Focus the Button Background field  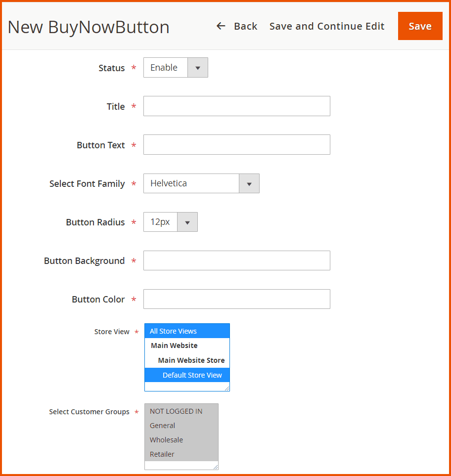pos(236,260)
